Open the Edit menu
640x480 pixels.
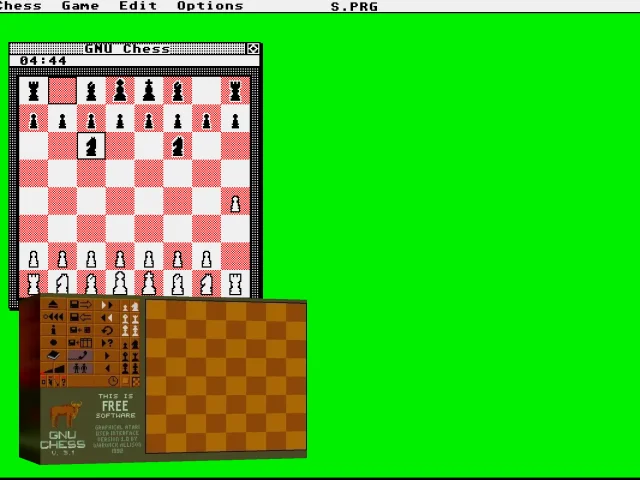138,6
